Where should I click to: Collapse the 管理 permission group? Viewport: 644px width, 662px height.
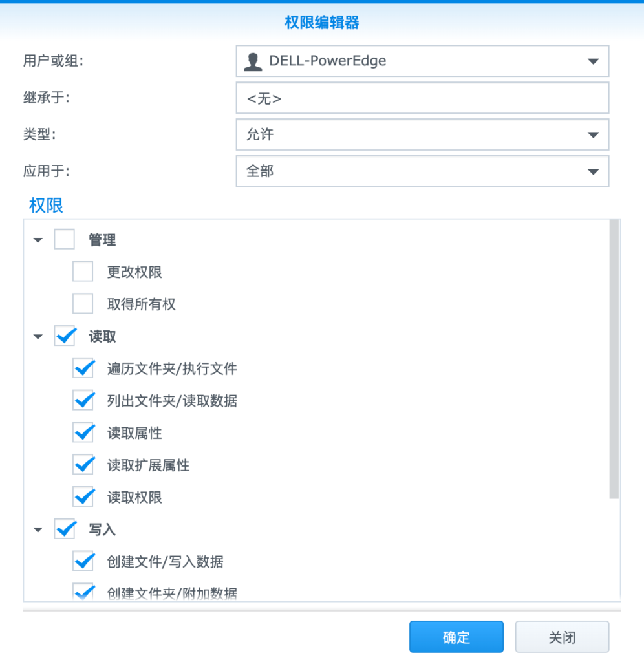38,240
